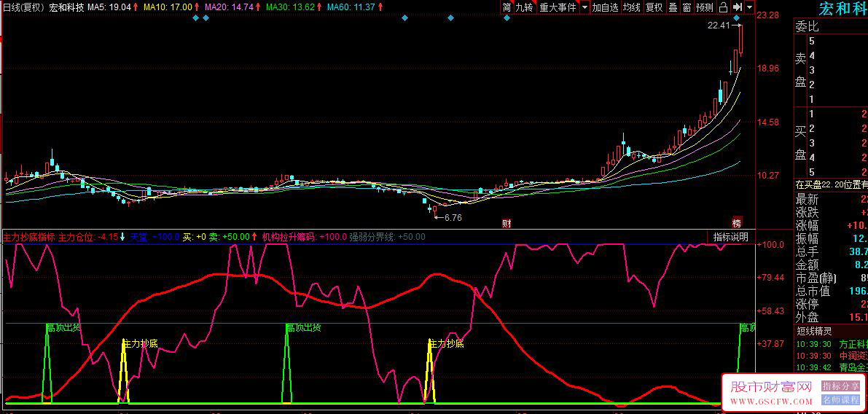The image size is (868, 414).
Task: Click the jump-to-end arrow icon in toolbar
Action: click(x=737, y=7)
